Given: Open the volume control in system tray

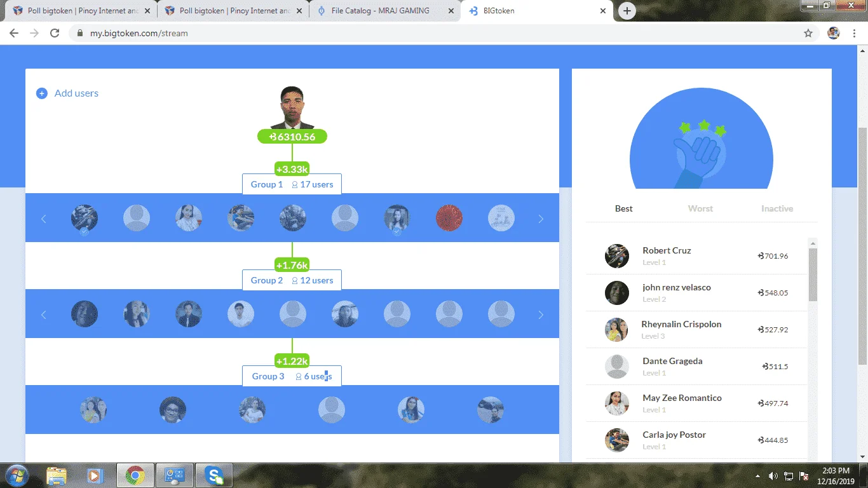Looking at the screenshot, I should tap(773, 476).
